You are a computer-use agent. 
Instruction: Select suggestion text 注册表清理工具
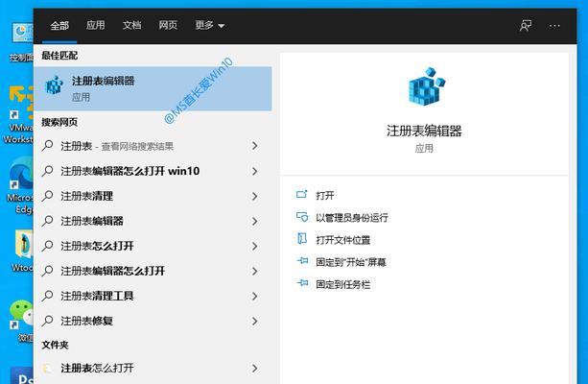tap(98, 296)
